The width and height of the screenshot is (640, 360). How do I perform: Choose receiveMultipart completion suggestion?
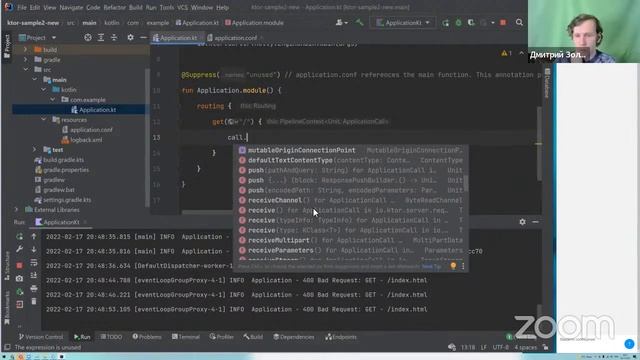point(351,240)
